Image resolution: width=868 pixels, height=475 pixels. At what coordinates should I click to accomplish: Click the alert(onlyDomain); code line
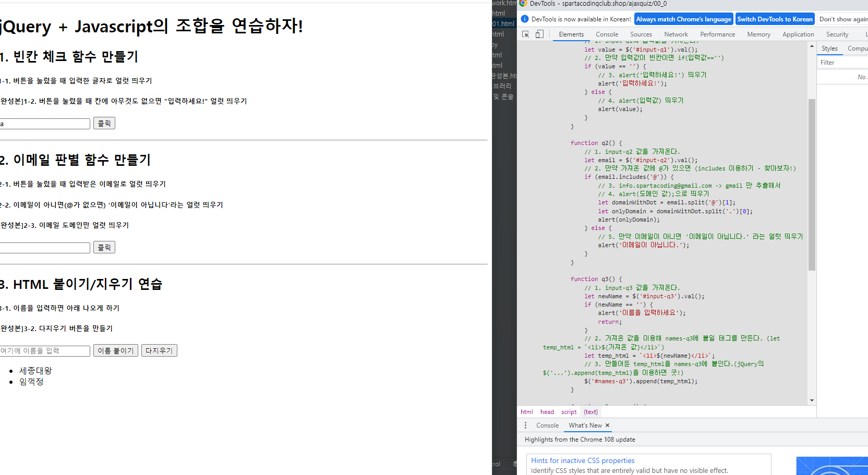pos(629,220)
